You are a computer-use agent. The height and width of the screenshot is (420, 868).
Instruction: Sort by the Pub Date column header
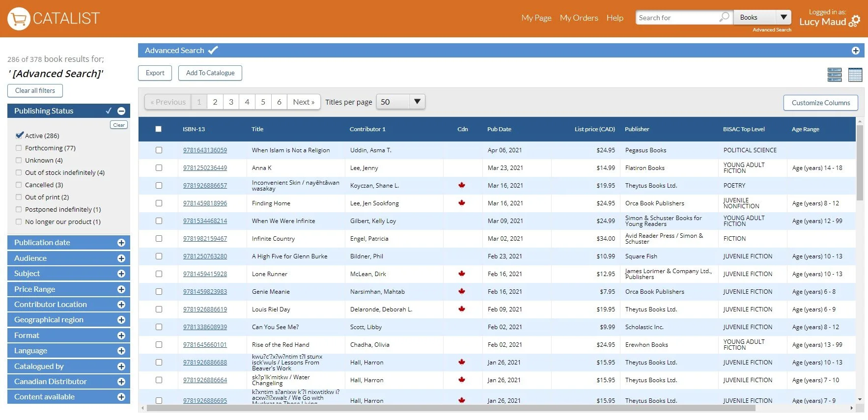(x=499, y=129)
